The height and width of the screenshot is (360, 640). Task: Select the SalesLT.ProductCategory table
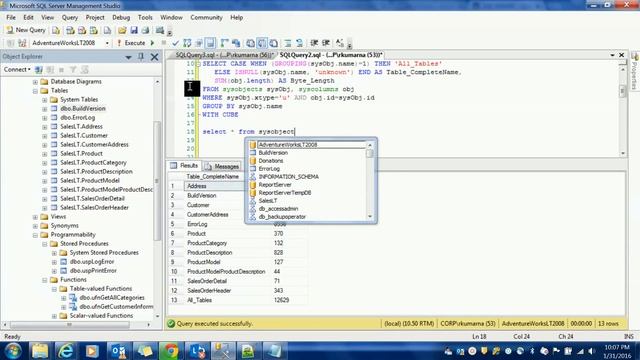coord(93,162)
